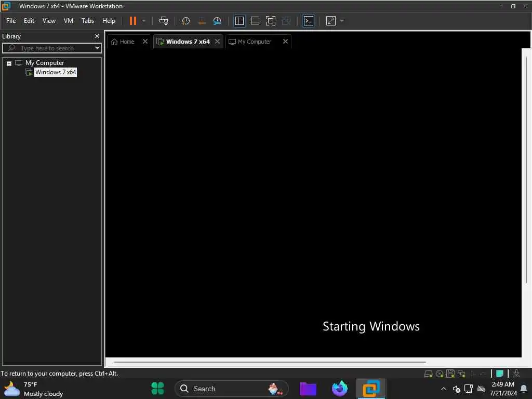Enter full screen mode
Image resolution: width=532 pixels, height=399 pixels.
point(270,21)
